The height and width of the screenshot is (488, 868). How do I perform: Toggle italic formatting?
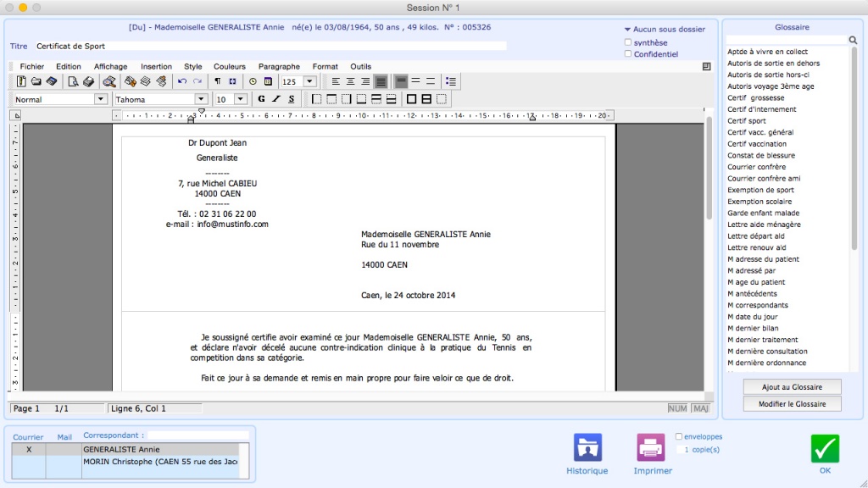tap(276, 99)
